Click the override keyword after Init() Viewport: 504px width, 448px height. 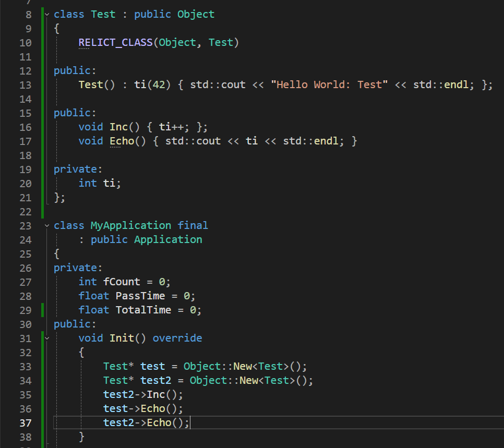(x=177, y=338)
